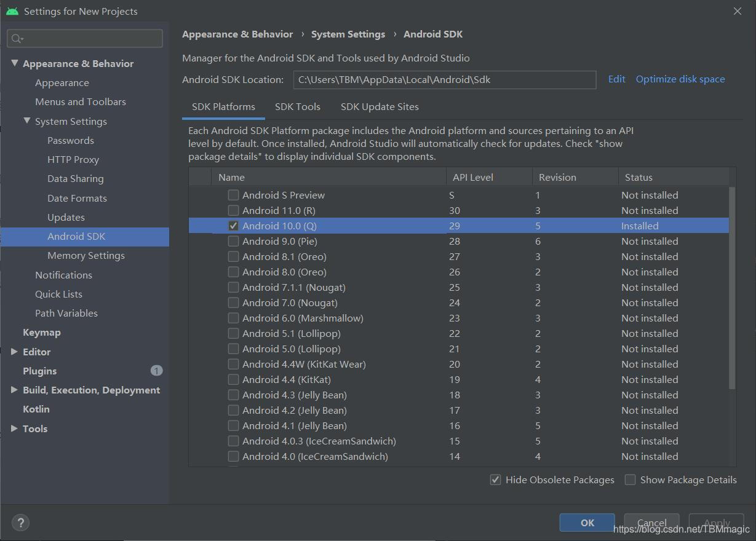756x541 pixels.
Task: Open Passwords settings page
Action: [71, 140]
